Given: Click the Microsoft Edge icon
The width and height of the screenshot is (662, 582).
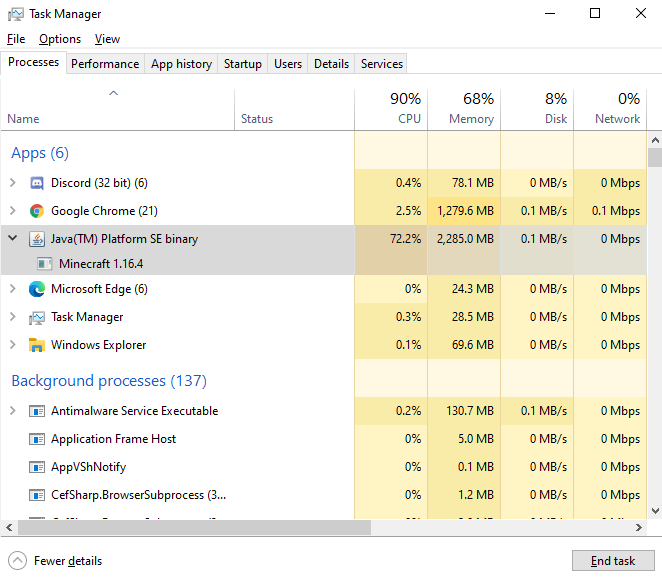Looking at the screenshot, I should click(37, 289).
